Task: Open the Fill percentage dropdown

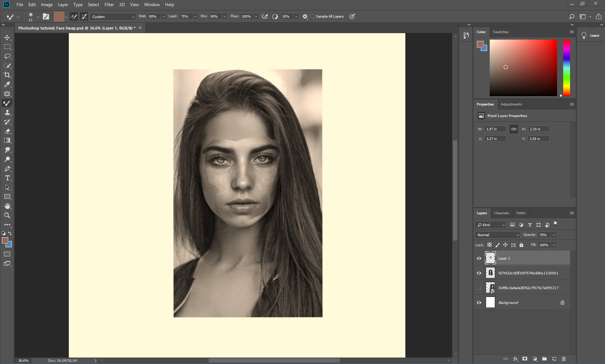Action: coord(554,245)
